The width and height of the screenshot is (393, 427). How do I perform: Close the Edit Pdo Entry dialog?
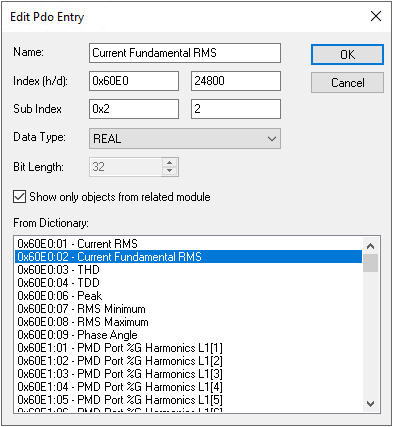click(376, 16)
